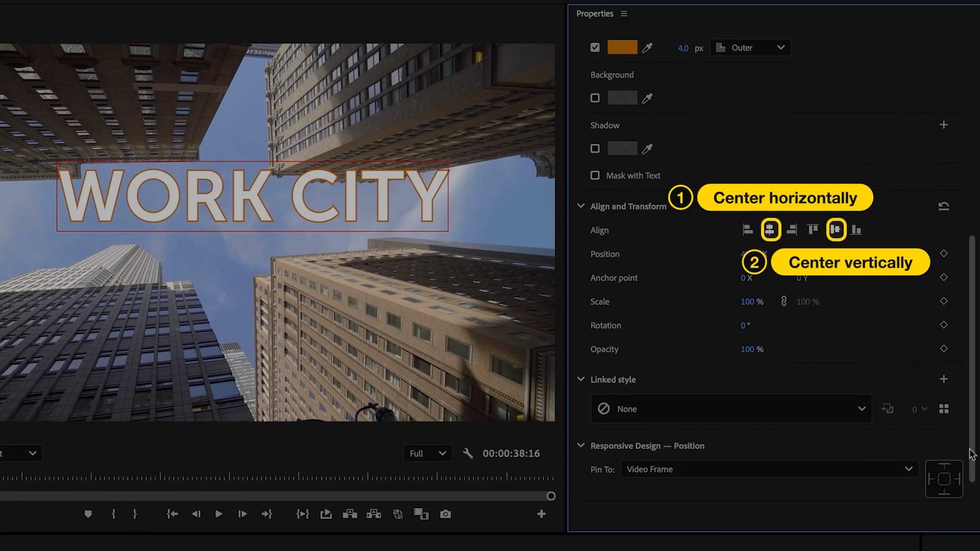The height and width of the screenshot is (551, 980).
Task: Click the Shadow color swatch
Action: coord(622,148)
